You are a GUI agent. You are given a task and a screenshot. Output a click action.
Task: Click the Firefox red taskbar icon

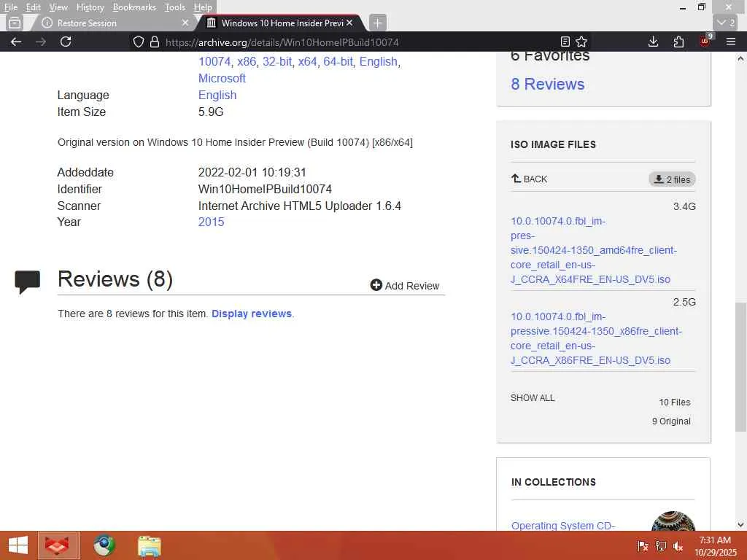coord(57,545)
